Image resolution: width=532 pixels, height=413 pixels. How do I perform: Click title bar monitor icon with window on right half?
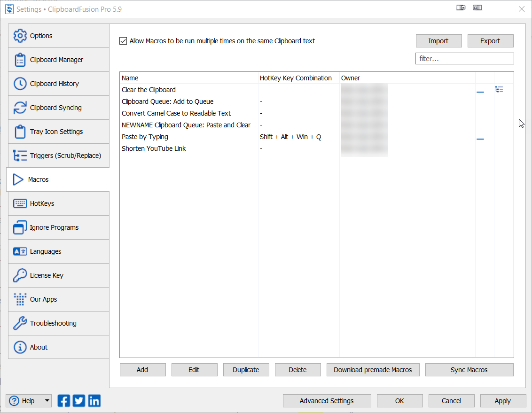tap(461, 8)
